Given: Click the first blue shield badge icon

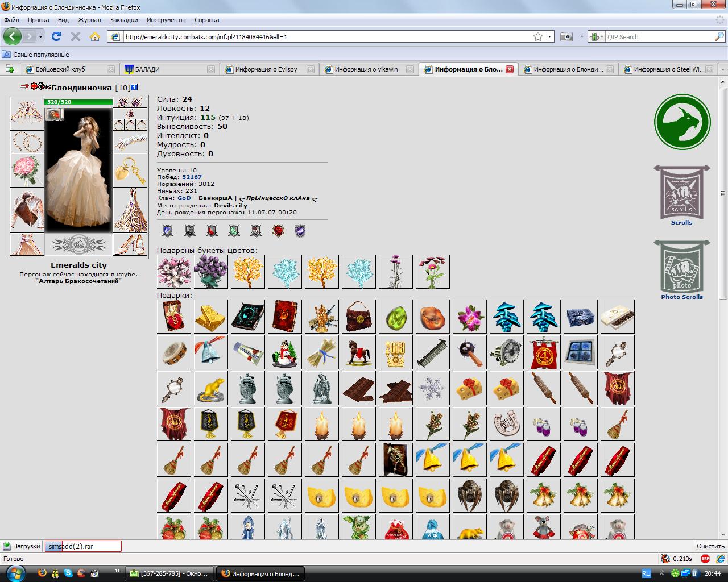Looking at the screenshot, I should (x=167, y=231).
